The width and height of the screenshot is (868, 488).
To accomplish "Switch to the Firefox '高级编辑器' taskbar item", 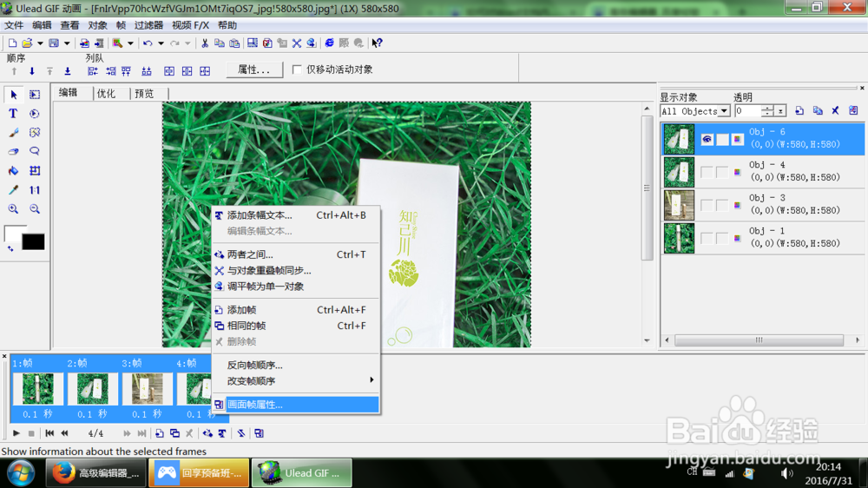I will point(95,473).
